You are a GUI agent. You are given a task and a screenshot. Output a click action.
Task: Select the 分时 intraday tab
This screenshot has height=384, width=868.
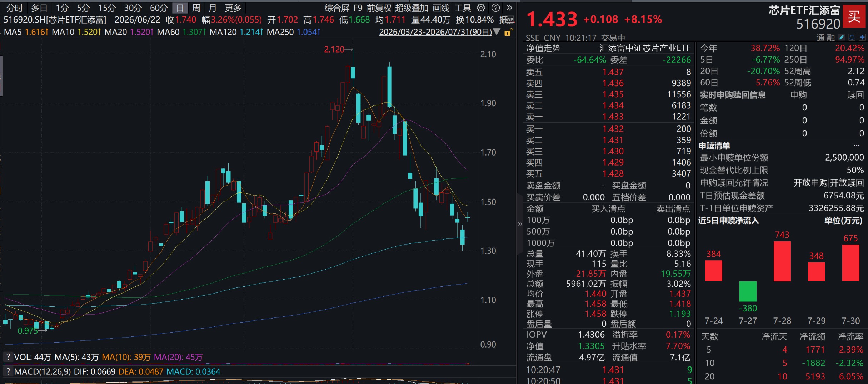(x=15, y=8)
